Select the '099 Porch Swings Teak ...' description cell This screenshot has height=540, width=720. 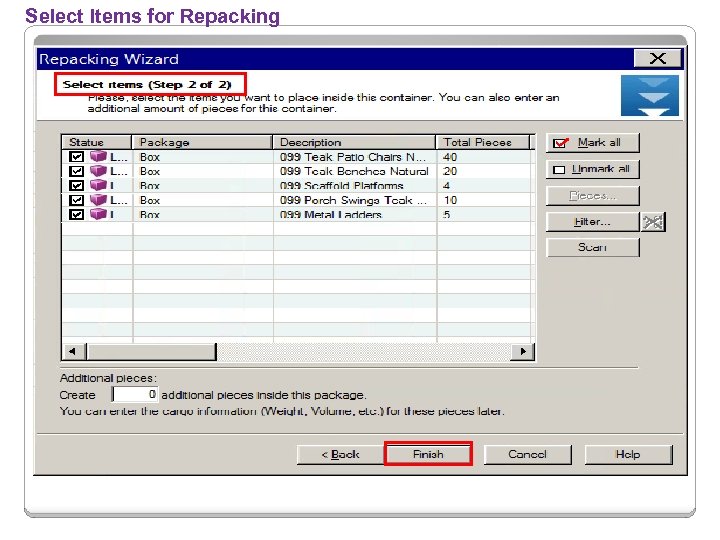pyautogui.click(x=353, y=200)
